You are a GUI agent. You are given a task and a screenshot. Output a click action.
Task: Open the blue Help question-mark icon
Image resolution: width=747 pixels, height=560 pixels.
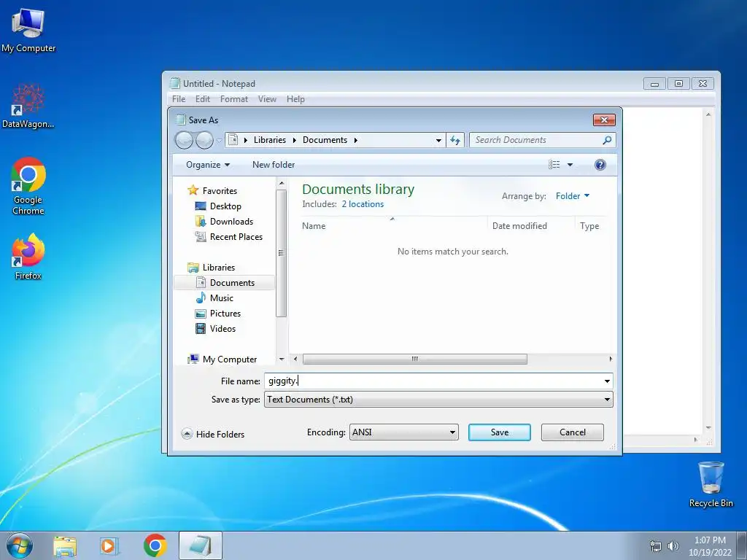600,165
